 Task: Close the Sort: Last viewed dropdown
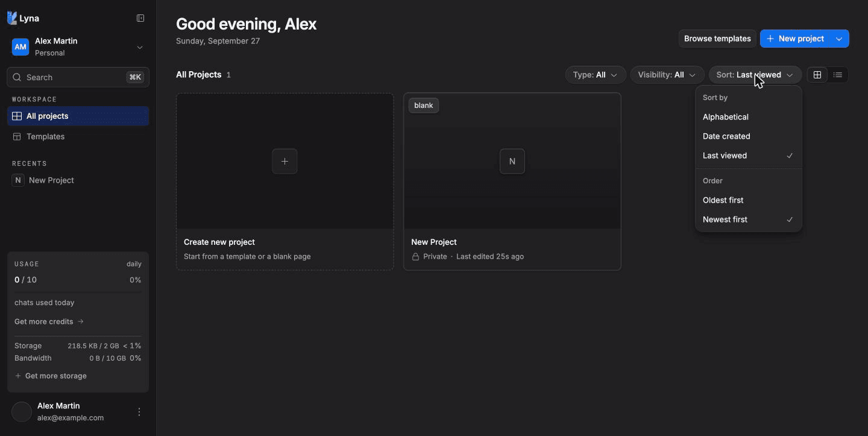[x=755, y=75]
